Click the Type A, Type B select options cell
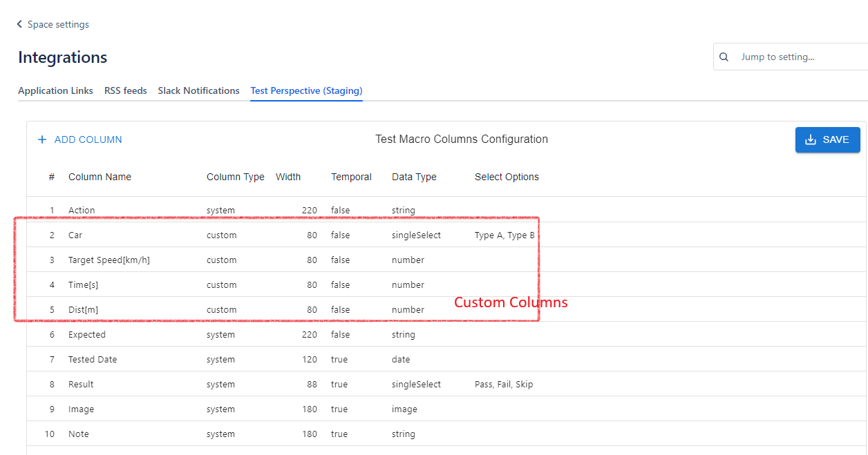The width and height of the screenshot is (868, 455). pos(504,235)
